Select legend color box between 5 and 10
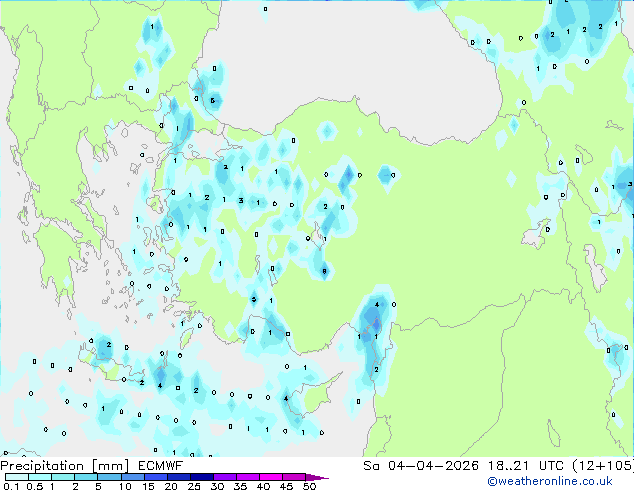 click(x=109, y=477)
